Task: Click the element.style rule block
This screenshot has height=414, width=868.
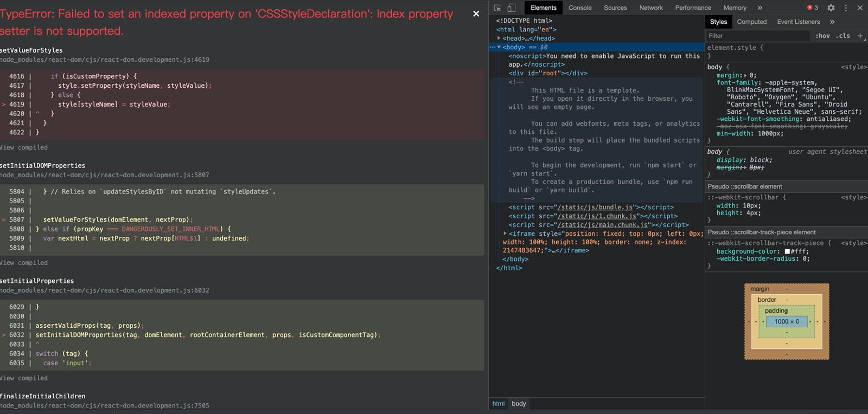Action: 787,51
